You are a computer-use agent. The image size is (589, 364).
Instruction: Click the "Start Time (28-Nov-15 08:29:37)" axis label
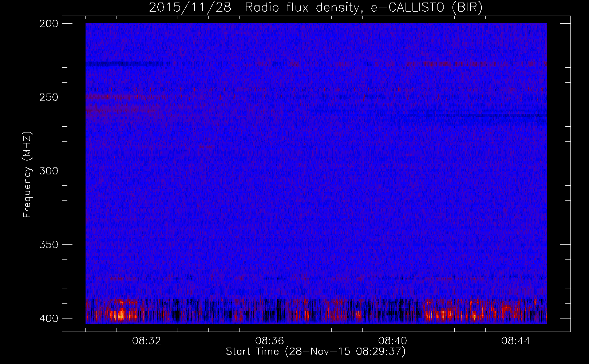[316, 352]
